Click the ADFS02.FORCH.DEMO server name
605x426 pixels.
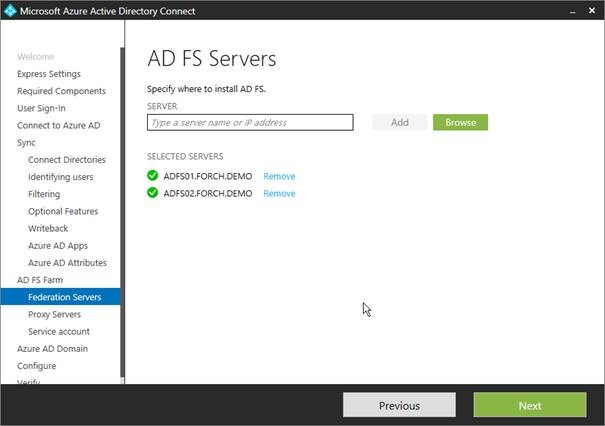point(208,193)
